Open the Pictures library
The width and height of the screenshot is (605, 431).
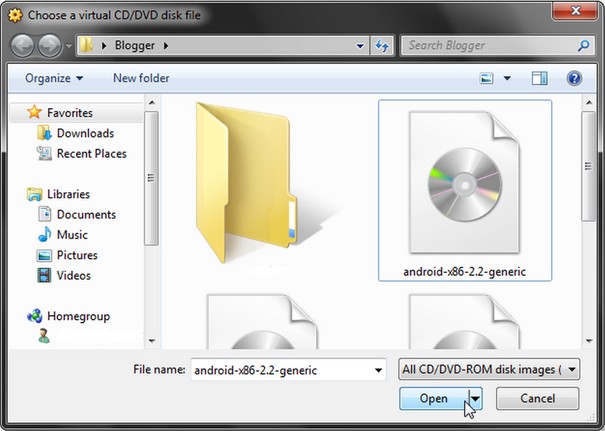pyautogui.click(x=77, y=255)
